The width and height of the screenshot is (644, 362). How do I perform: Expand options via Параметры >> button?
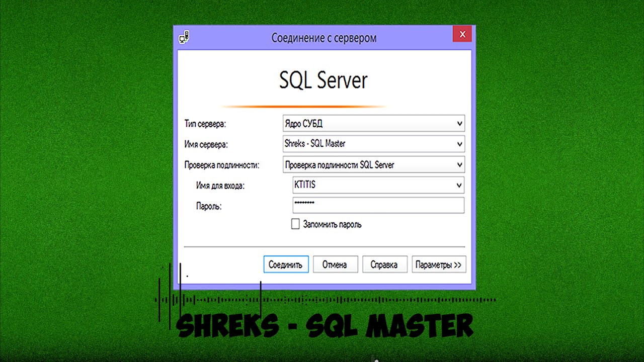coord(439,264)
